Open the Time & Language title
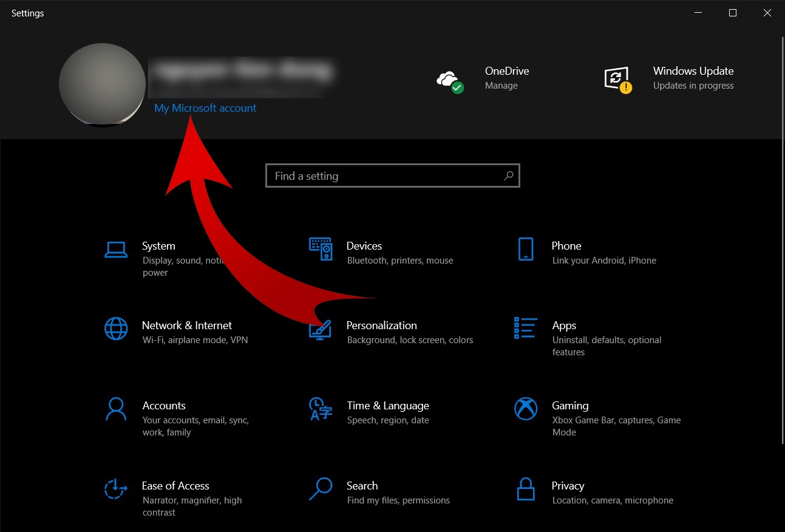The height and width of the screenshot is (532, 785). pyautogui.click(x=388, y=406)
